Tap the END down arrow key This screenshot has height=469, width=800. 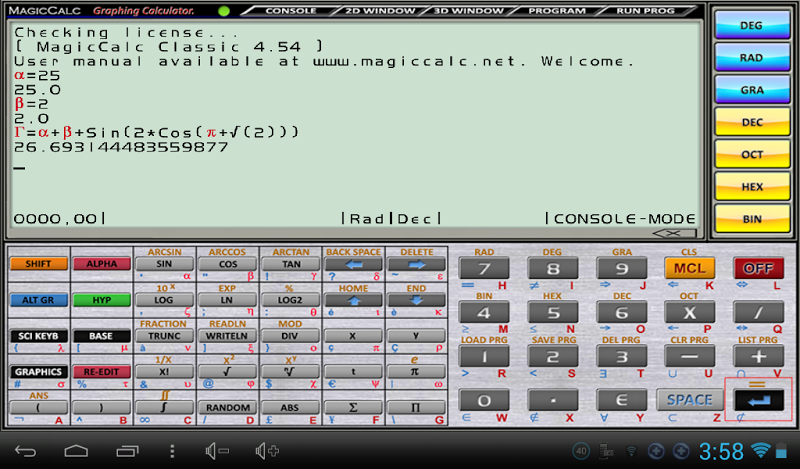click(x=416, y=300)
